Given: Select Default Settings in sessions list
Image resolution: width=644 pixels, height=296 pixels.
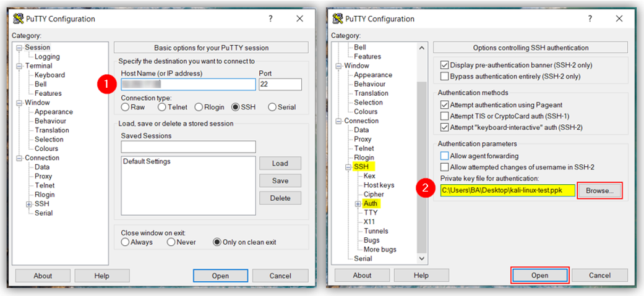Looking at the screenshot, I should coord(147,162).
